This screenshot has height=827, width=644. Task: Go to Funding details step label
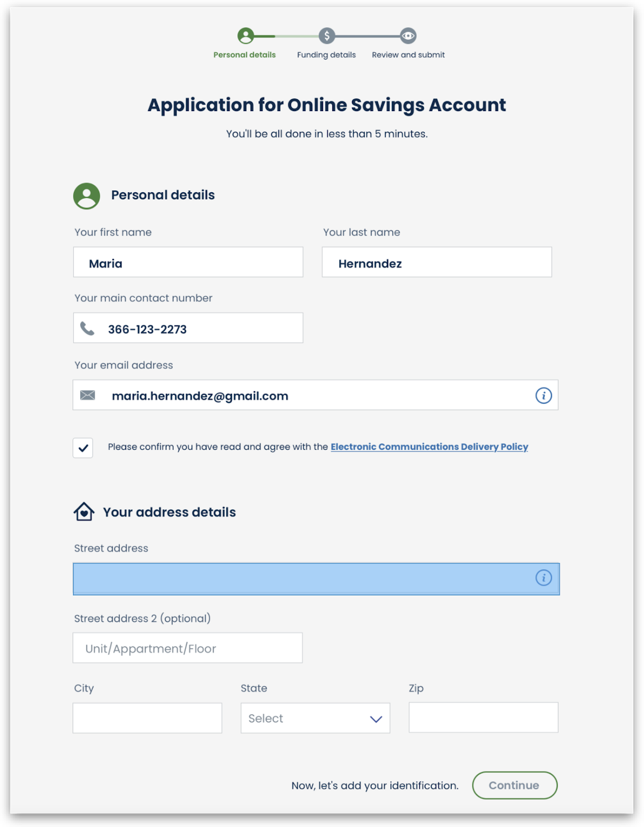326,55
